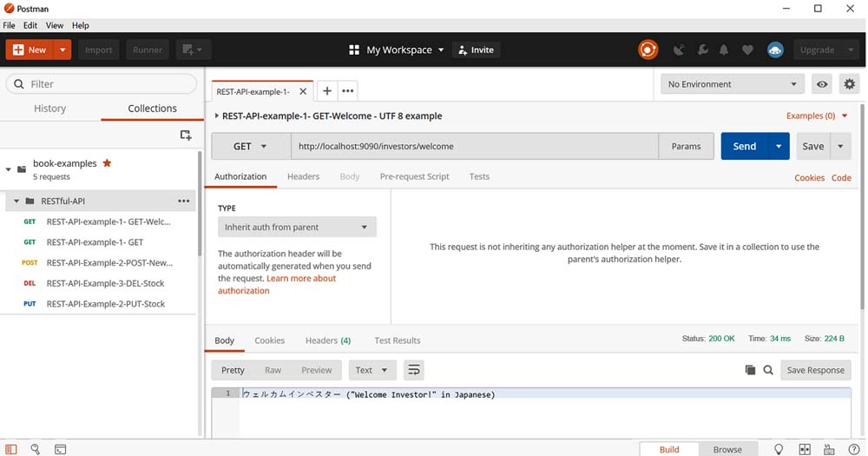
Task: Open the notifications bell icon
Action: click(x=725, y=50)
